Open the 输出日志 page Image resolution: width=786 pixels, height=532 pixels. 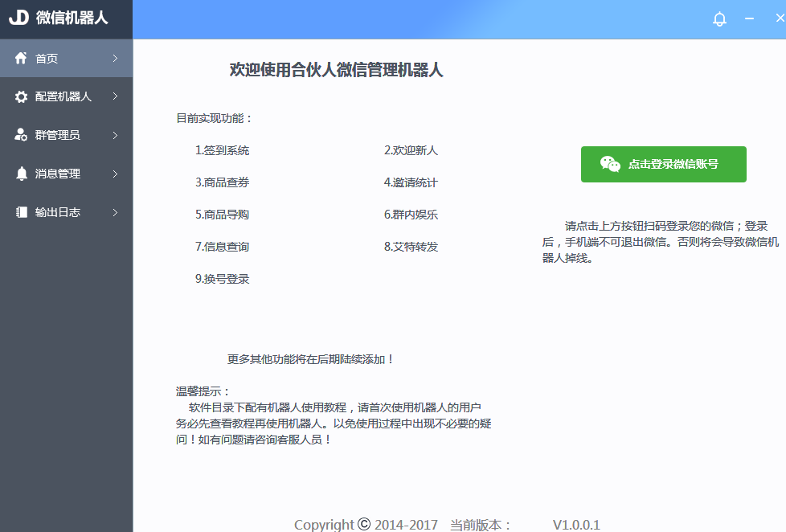click(x=57, y=211)
